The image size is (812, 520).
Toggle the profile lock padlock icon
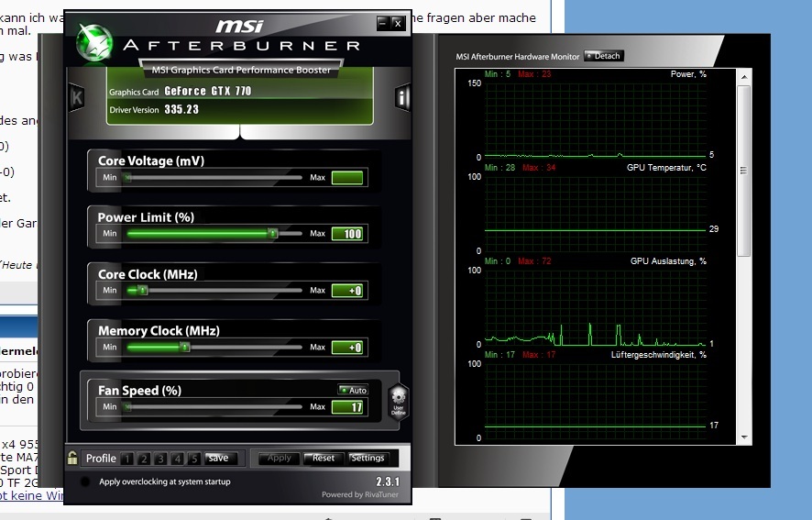[x=72, y=458]
